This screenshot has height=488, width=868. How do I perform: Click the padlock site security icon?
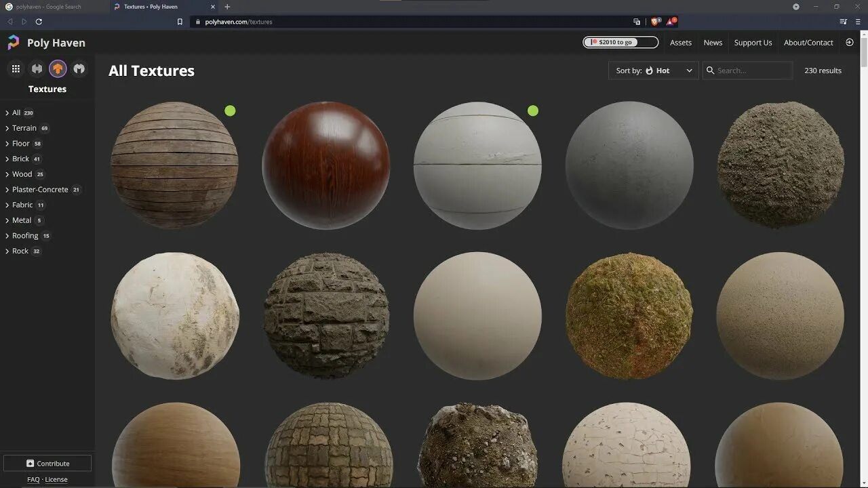197,22
